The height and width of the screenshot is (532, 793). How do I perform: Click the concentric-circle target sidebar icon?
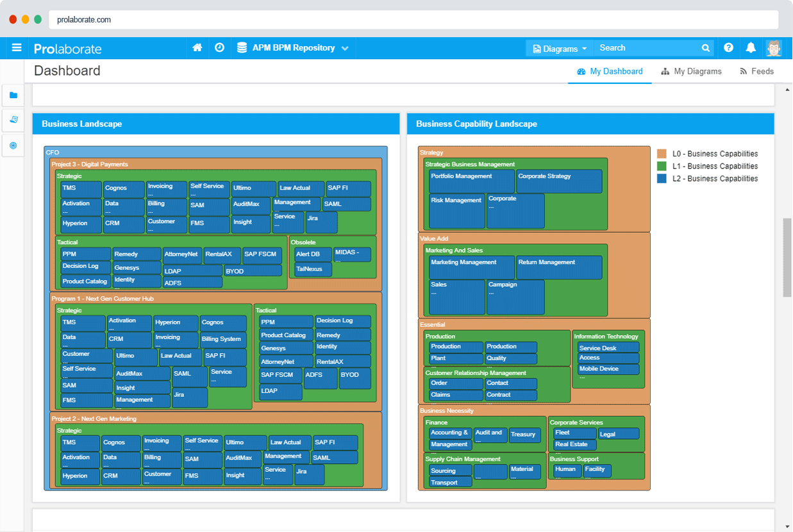[13, 145]
